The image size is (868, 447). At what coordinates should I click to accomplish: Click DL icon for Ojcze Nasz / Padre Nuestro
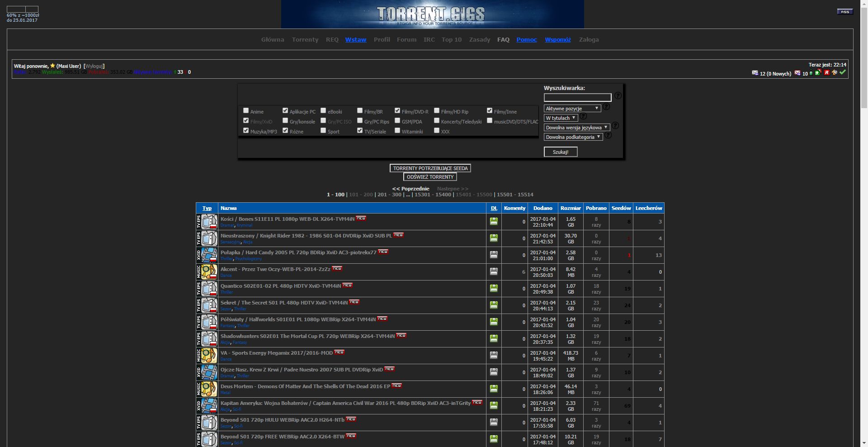(494, 372)
